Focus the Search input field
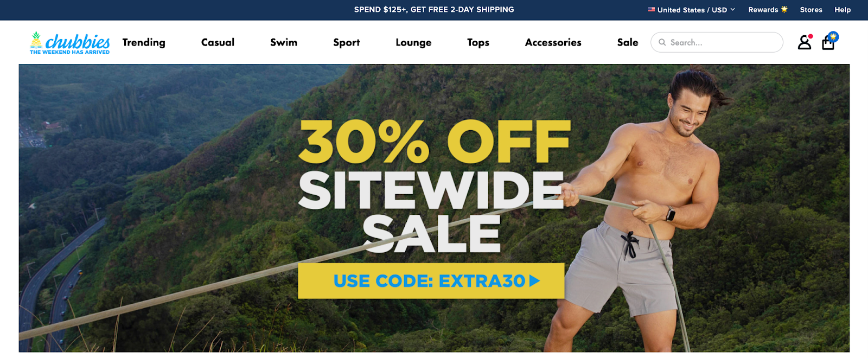This screenshot has height=358, width=868. 717,42
